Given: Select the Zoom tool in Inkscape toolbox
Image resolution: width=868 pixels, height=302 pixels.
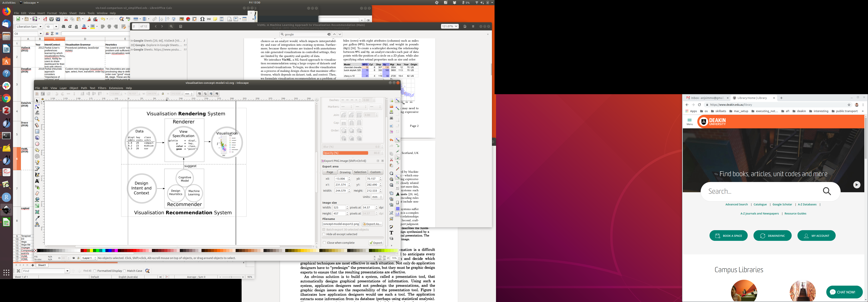Looking at the screenshot, I should (37, 119).
